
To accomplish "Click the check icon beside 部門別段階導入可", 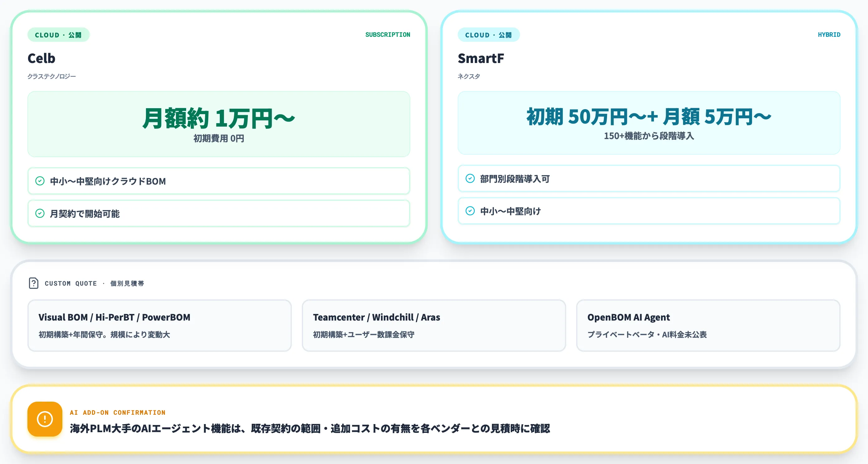I will (x=470, y=178).
